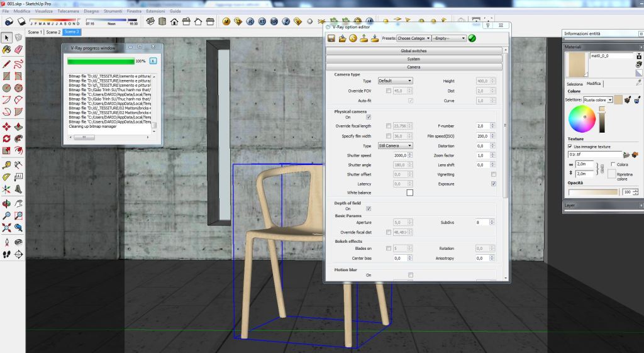Click the eyedropper sample paint icon in Materiali

(x=638, y=82)
